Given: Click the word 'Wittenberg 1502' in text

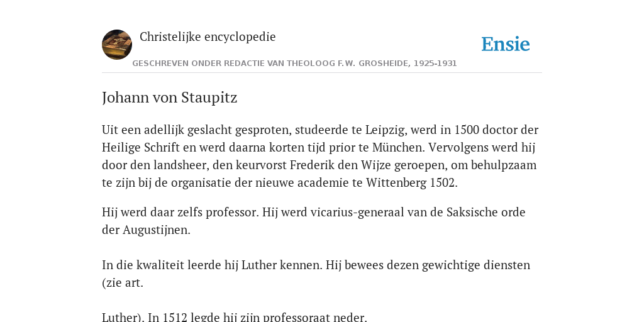Looking at the screenshot, I should tap(410, 182).
